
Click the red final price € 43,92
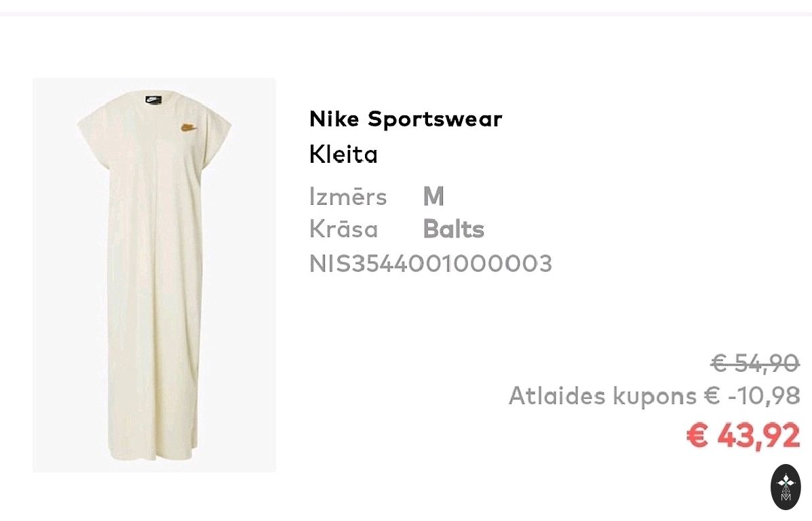pyautogui.click(x=743, y=435)
